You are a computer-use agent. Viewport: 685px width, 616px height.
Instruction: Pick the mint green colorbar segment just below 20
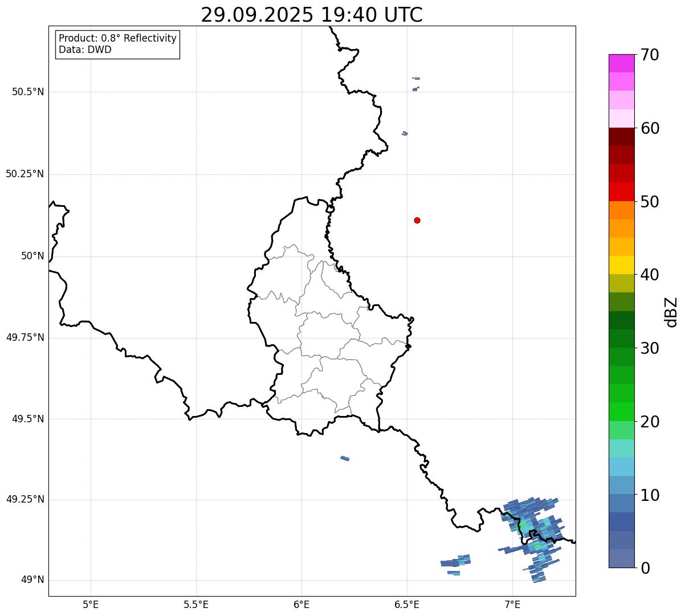click(x=621, y=430)
